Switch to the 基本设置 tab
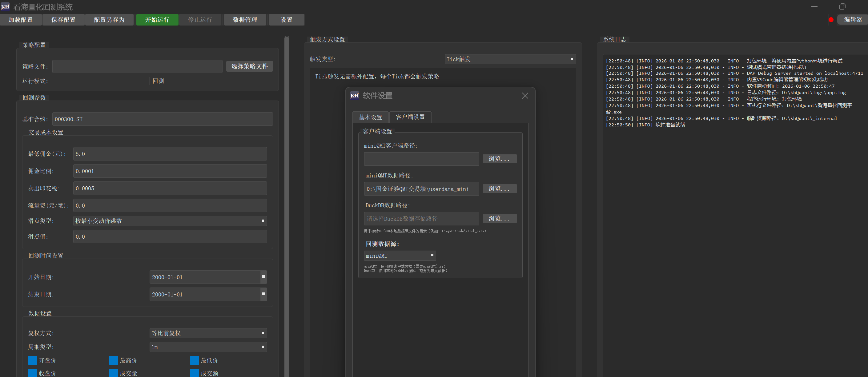868x377 pixels. click(370, 117)
